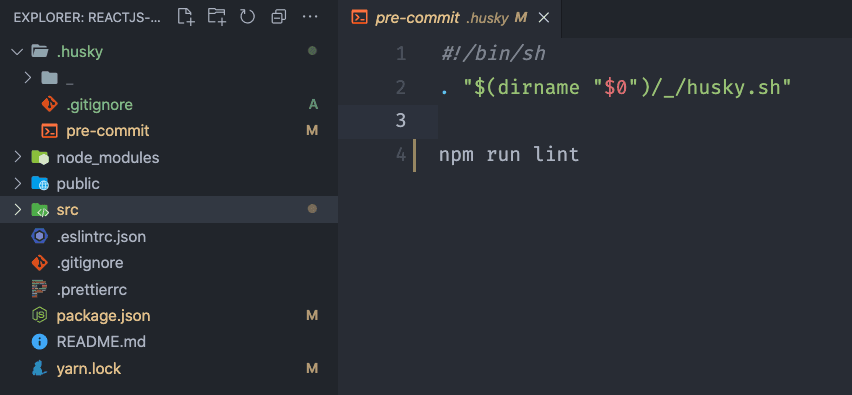Select the .husky folder name

[79, 52]
